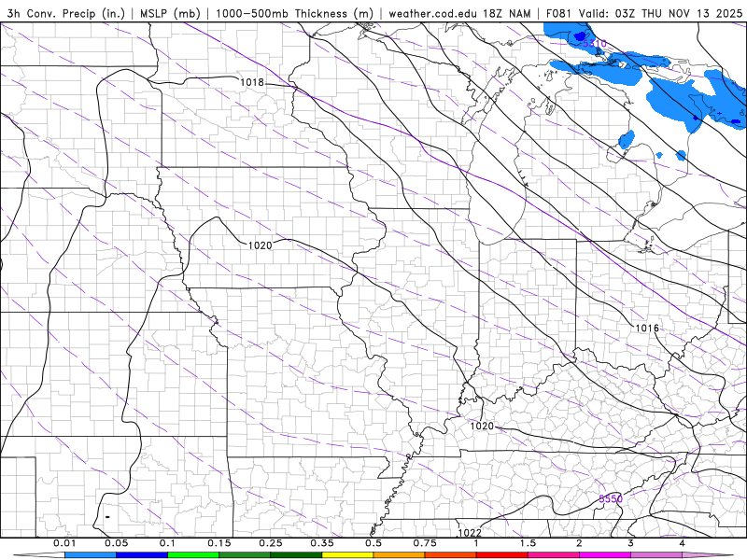Click the '3h Conv. Precip (in.)' title text
Viewport: 747px width, 560px height.
click(65, 13)
